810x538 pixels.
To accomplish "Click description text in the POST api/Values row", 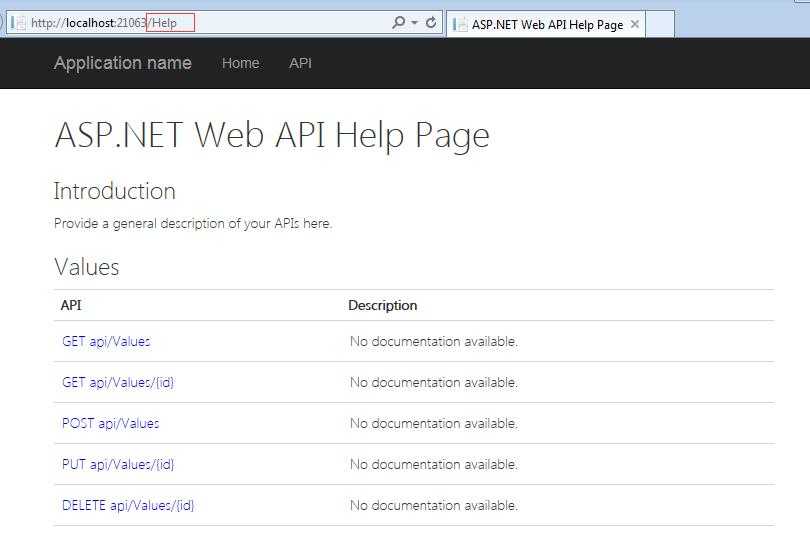I will [433, 423].
